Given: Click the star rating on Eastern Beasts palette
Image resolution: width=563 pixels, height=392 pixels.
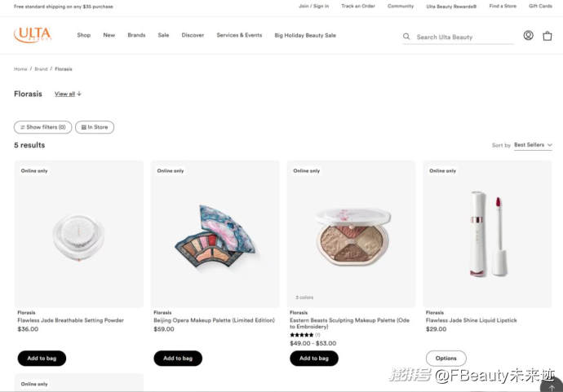Looking at the screenshot, I should [301, 335].
